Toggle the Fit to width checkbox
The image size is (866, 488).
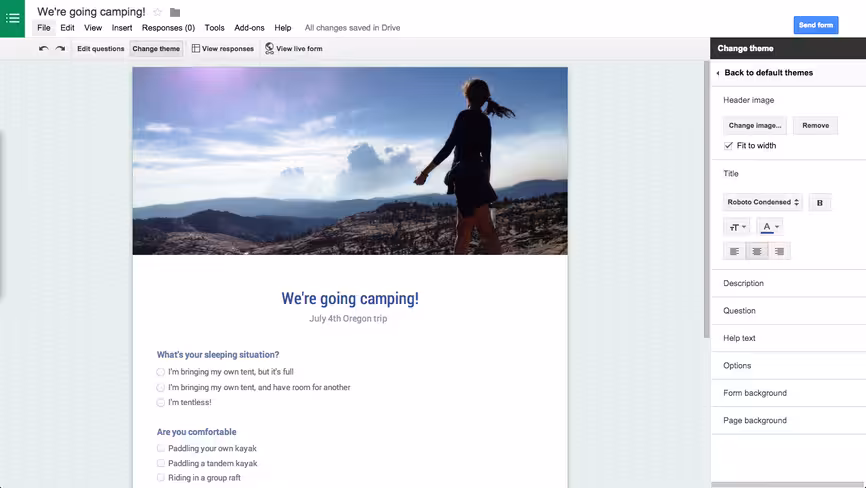coord(728,146)
